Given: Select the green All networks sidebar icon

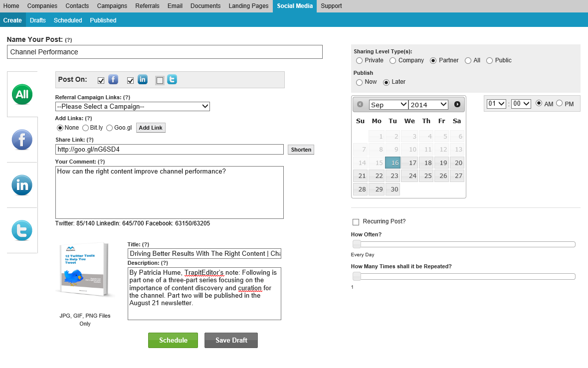Looking at the screenshot, I should click(22, 94).
